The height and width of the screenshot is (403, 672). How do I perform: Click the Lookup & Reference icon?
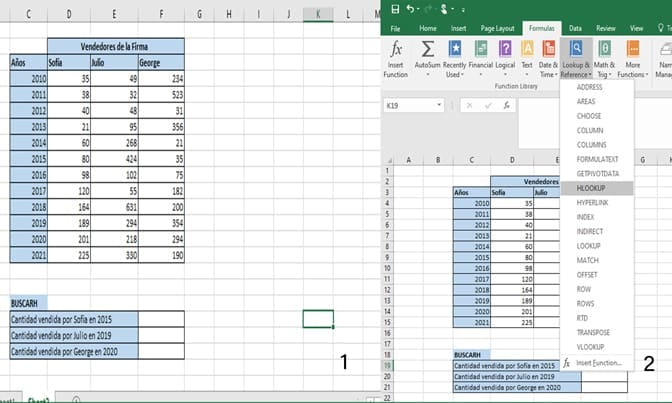pos(576,49)
